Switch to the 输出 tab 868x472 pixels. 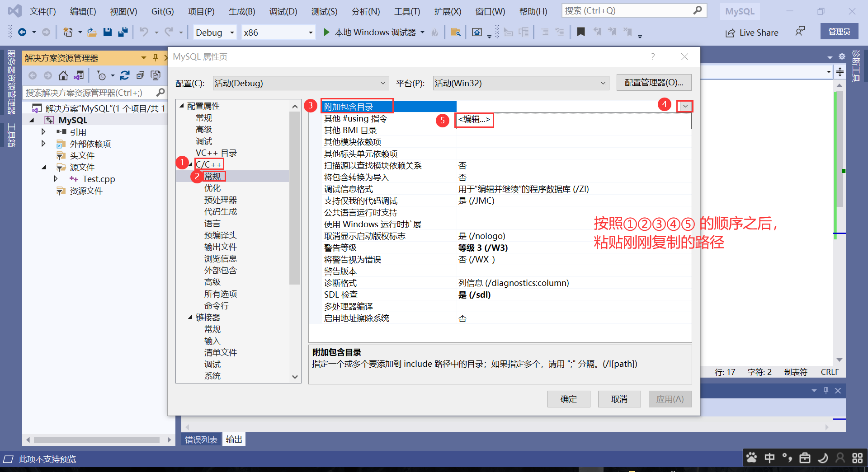pyautogui.click(x=234, y=439)
